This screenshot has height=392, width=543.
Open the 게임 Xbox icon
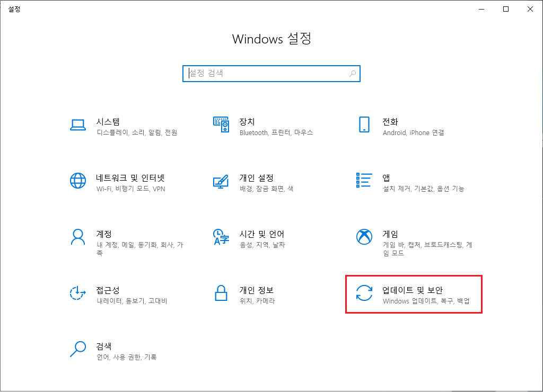click(x=364, y=237)
